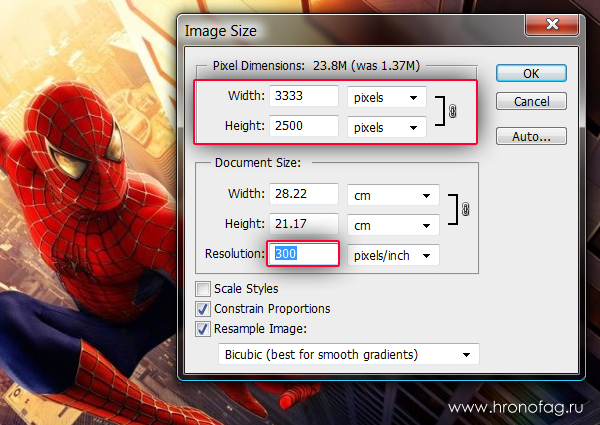This screenshot has width=600, height=425.
Task: Enable the Scale Styles checkbox
Action: (204, 289)
